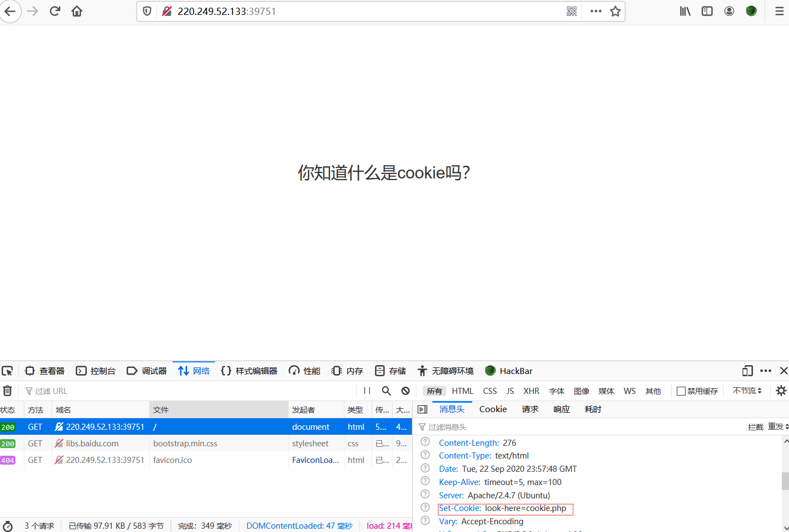The image size is (789, 532).
Task: Select the favicon.ico 404 request row
Action: [x=173, y=460]
